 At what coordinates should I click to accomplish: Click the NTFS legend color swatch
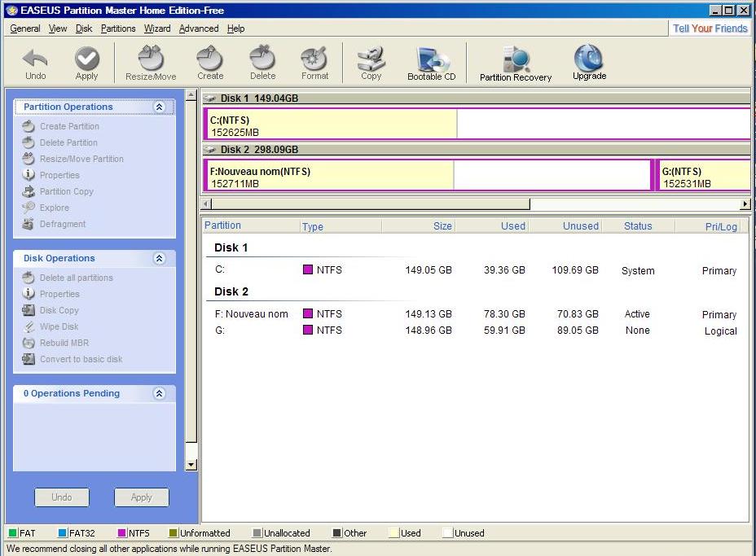click(122, 533)
